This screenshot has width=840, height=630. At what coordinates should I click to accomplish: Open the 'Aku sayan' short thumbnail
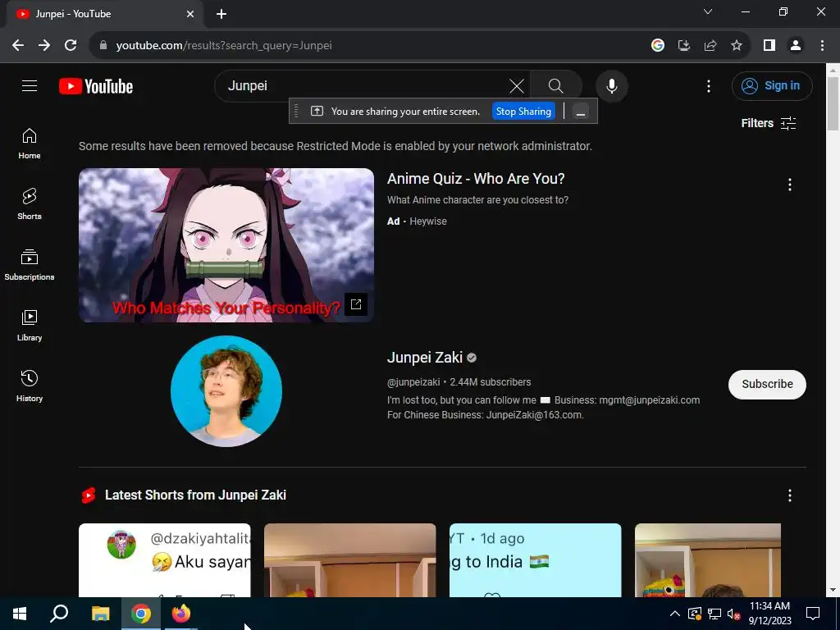[x=164, y=559]
